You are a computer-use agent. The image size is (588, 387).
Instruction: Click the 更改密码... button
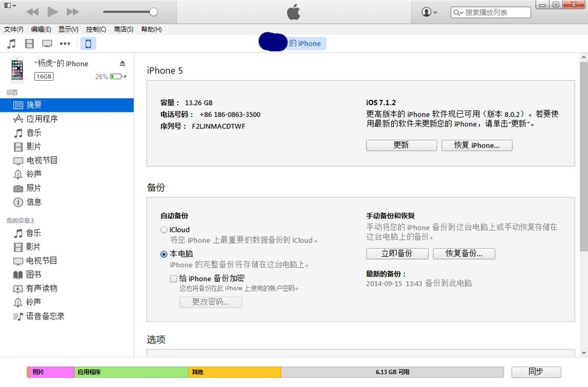pyautogui.click(x=211, y=302)
